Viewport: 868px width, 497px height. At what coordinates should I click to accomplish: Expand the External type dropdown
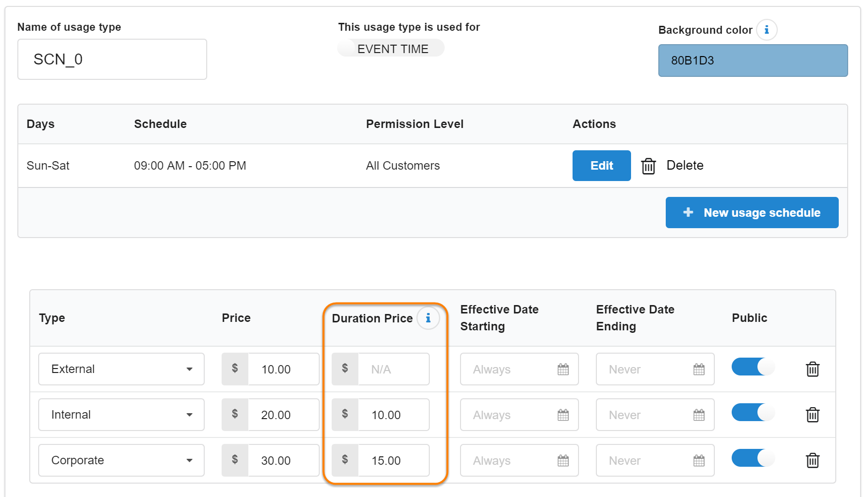121,369
